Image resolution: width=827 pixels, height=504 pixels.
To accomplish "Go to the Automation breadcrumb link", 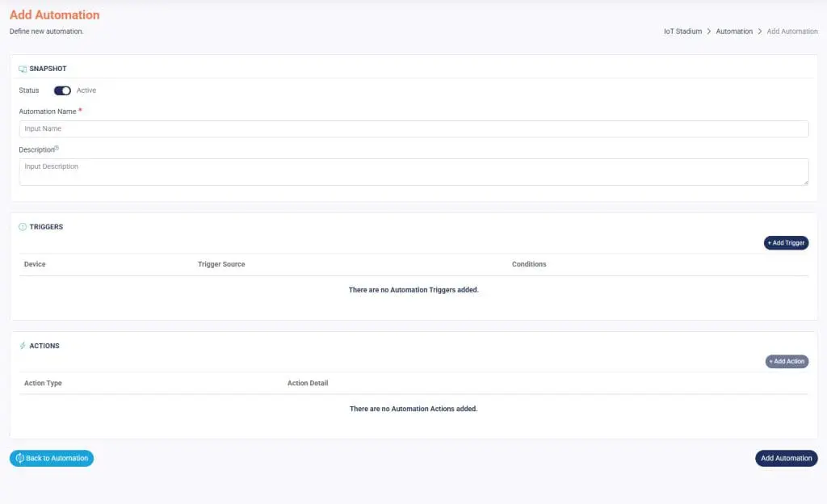I will [x=734, y=31].
